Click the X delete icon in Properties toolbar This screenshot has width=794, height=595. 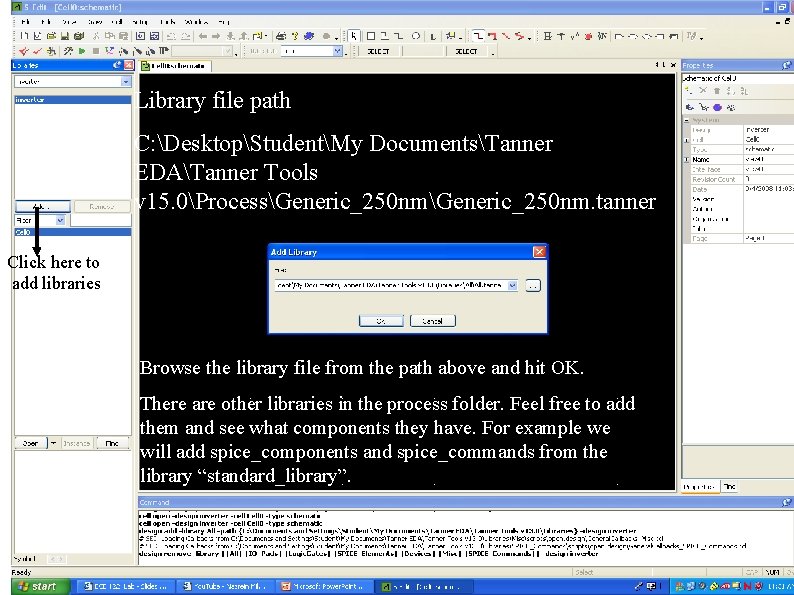pos(703,91)
